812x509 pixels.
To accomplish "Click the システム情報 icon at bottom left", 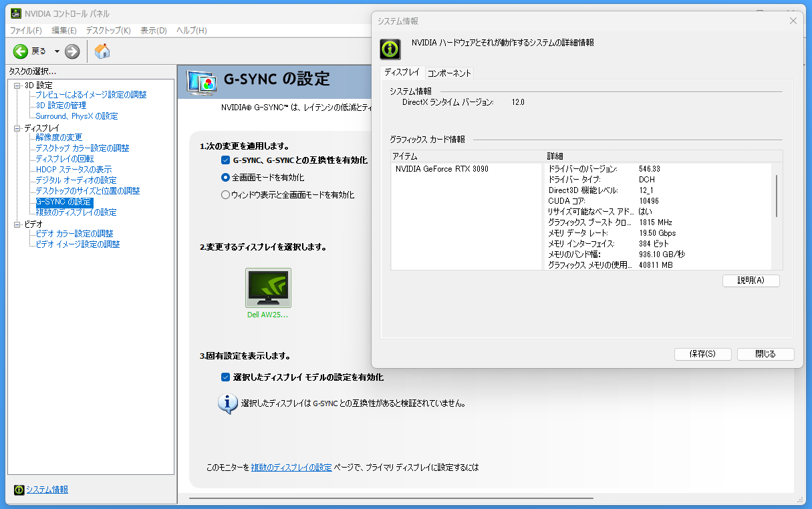I will 19,490.
